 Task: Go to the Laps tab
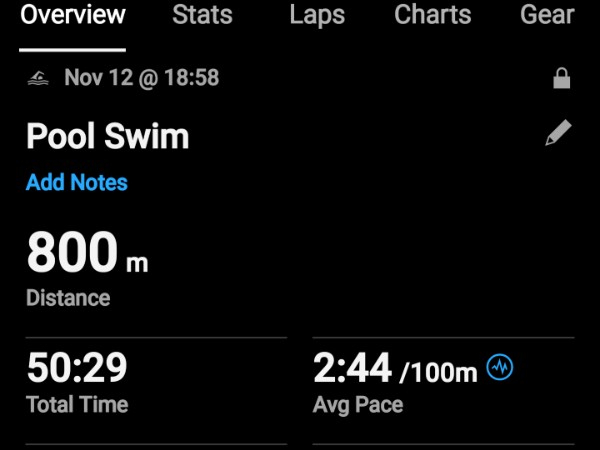pyautogui.click(x=317, y=16)
